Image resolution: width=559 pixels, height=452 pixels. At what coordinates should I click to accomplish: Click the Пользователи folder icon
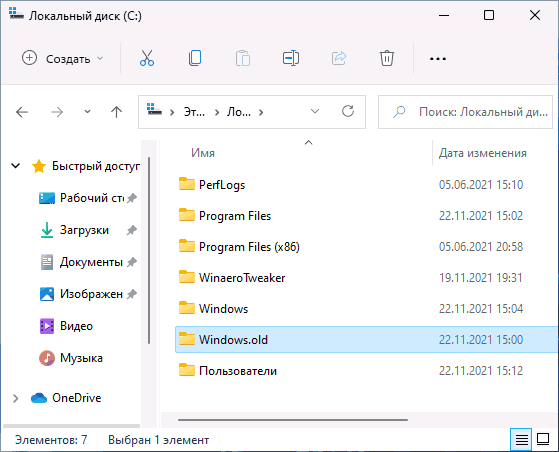187,370
